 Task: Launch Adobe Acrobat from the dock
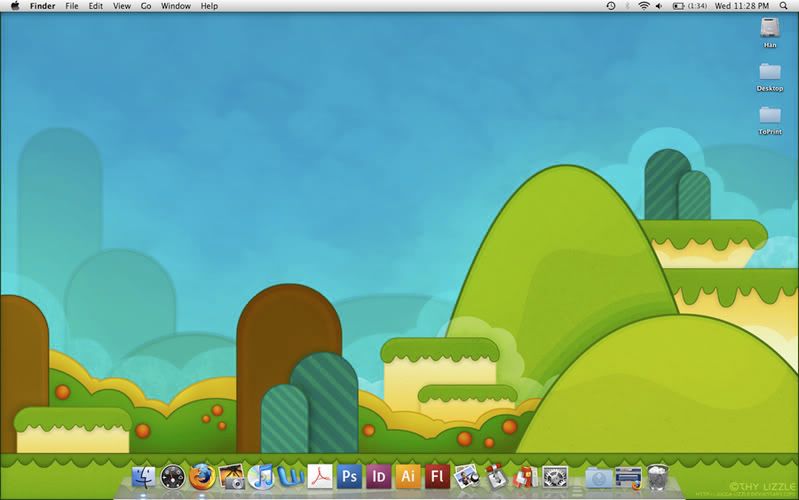tap(319, 477)
